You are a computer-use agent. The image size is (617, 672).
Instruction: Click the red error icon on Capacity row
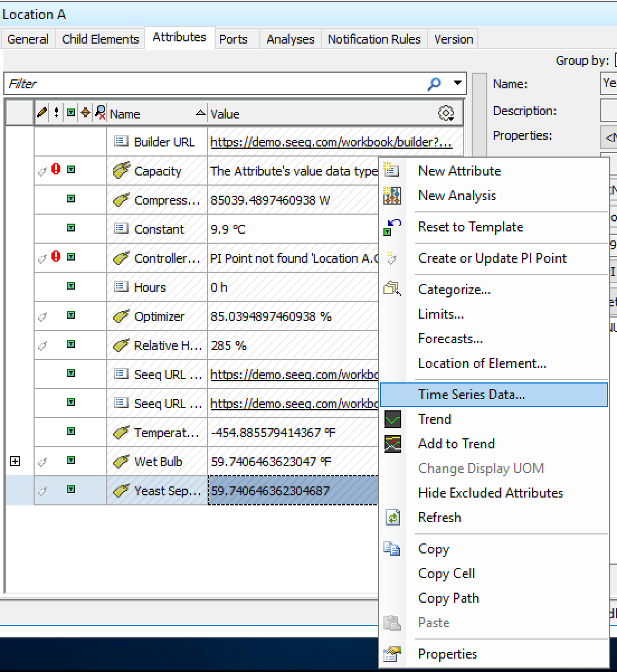[x=56, y=169]
